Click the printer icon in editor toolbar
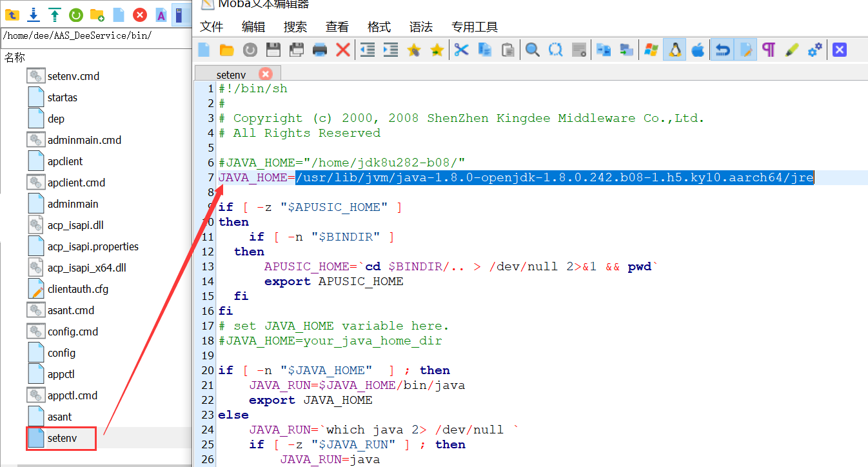 coord(320,50)
